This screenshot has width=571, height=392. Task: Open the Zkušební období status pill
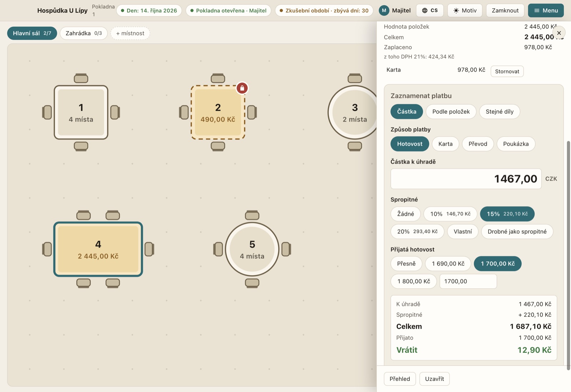(x=324, y=10)
